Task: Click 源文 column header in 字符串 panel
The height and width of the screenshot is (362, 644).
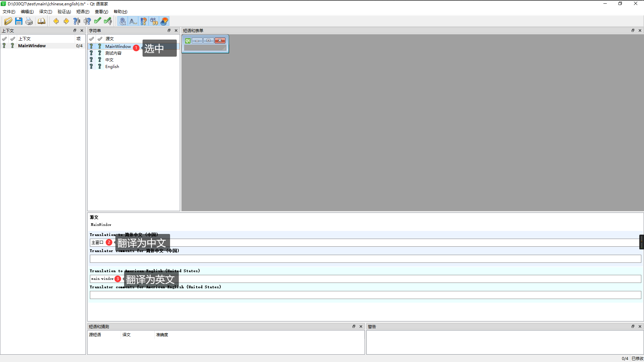Action: [x=110, y=39]
